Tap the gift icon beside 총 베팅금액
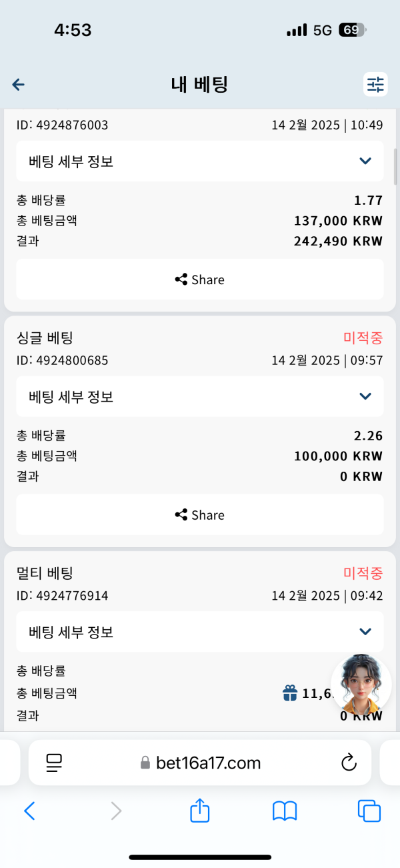The width and height of the screenshot is (400, 868). pos(289,693)
